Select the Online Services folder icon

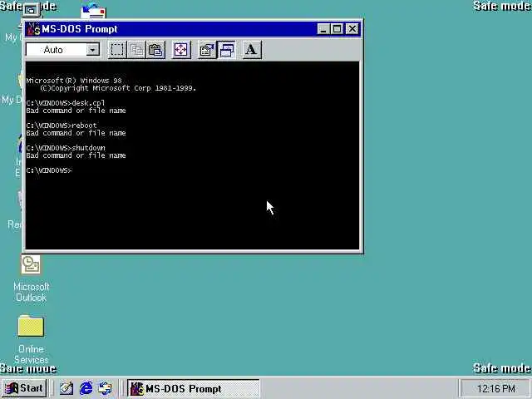[31, 339]
